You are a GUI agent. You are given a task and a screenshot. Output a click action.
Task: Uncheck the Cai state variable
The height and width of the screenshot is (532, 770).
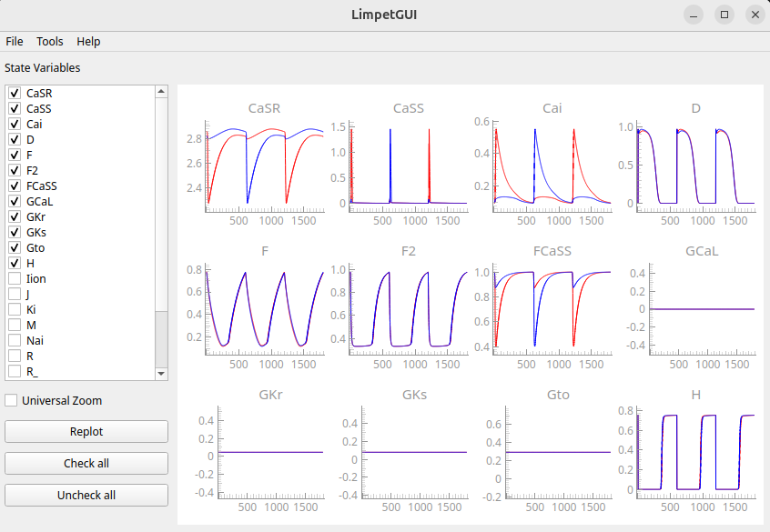pos(13,124)
